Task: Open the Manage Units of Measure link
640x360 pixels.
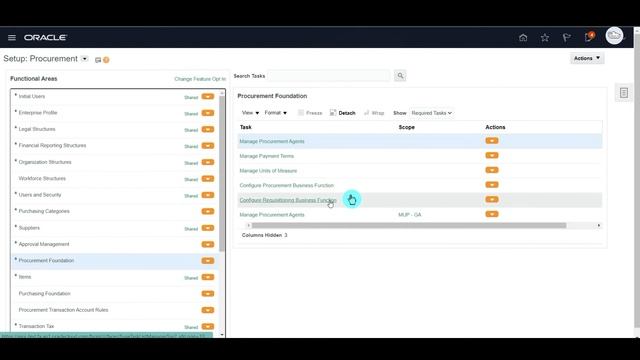Action: click(268, 171)
